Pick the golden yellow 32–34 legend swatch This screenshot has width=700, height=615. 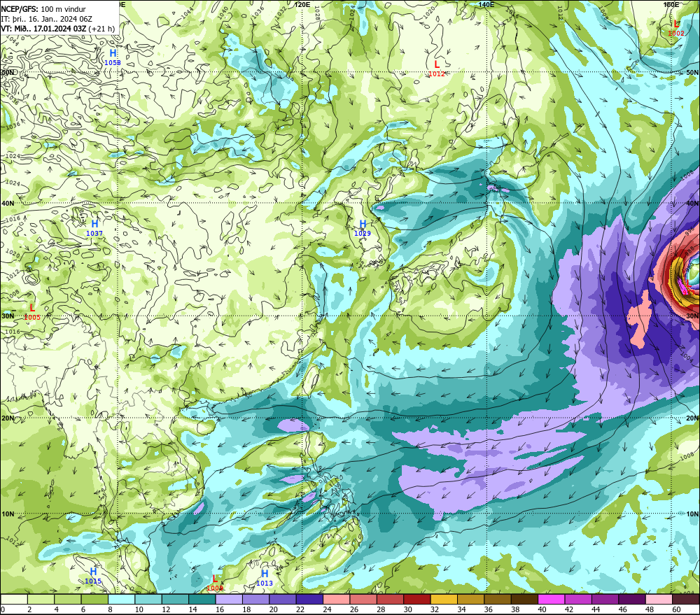tap(444, 599)
